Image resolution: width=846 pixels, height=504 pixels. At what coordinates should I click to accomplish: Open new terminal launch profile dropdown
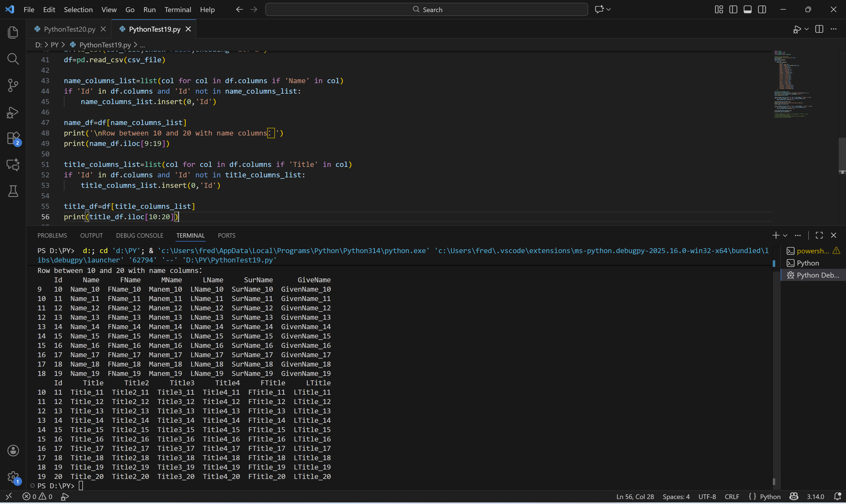(x=785, y=235)
